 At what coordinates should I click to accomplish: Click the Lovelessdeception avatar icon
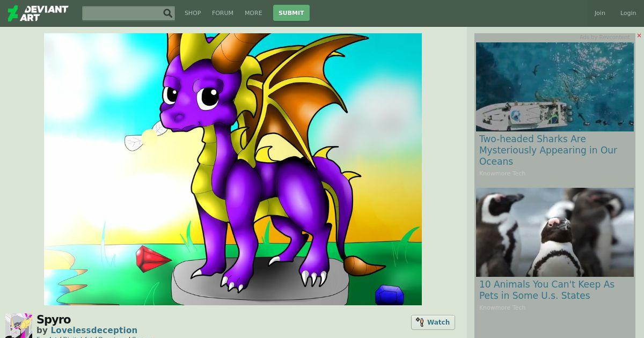(19, 326)
